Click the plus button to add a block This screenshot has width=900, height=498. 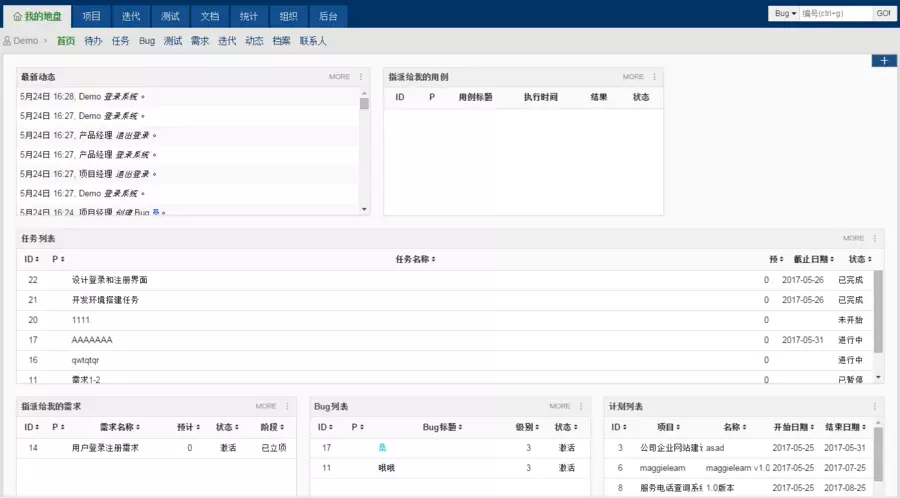(x=883, y=61)
